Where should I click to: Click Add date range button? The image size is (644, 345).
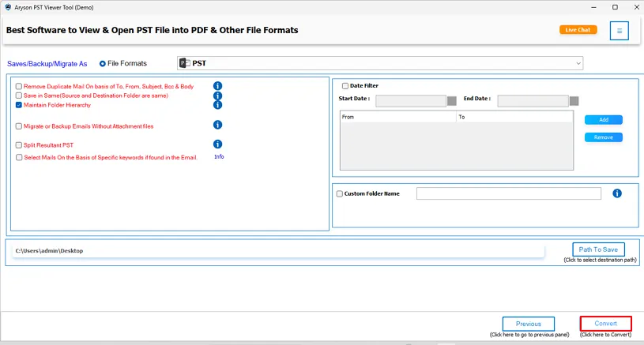click(x=604, y=120)
